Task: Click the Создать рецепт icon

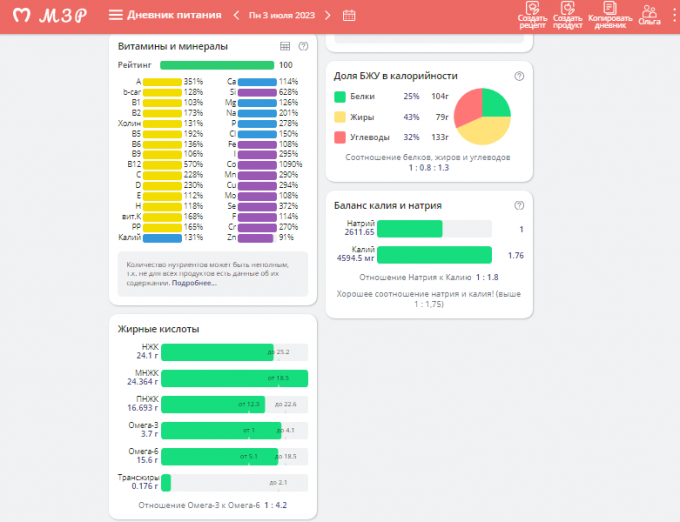Action: click(x=533, y=15)
